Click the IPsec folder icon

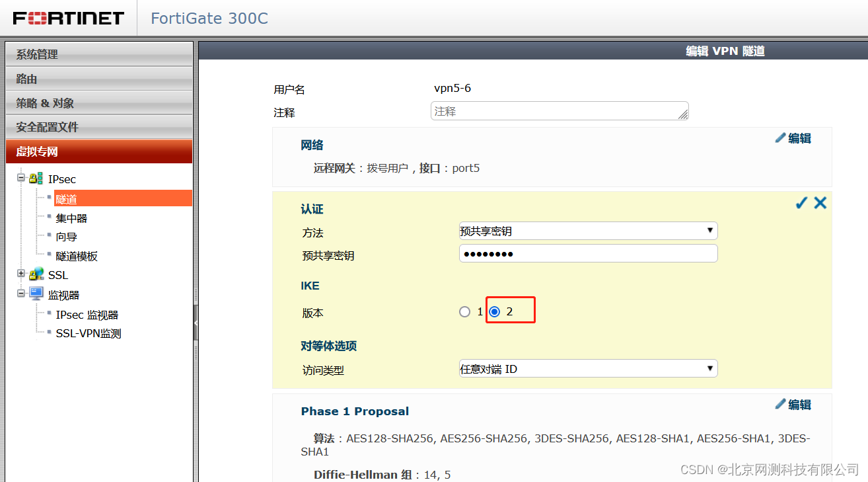pyautogui.click(x=36, y=179)
